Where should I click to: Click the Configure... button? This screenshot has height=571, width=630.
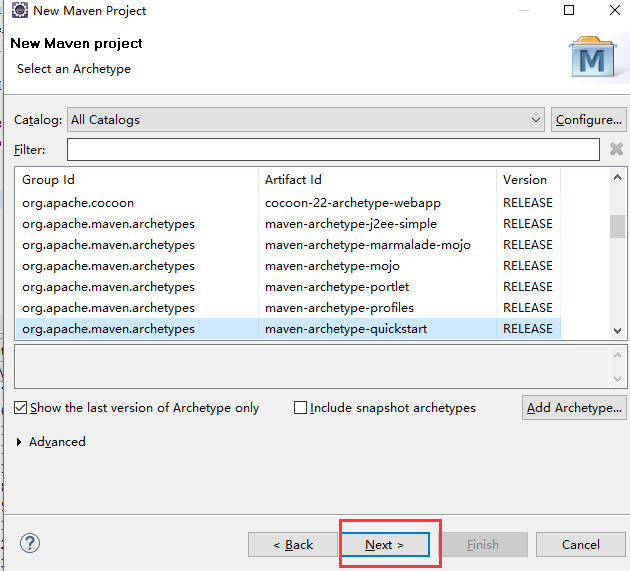tap(589, 119)
